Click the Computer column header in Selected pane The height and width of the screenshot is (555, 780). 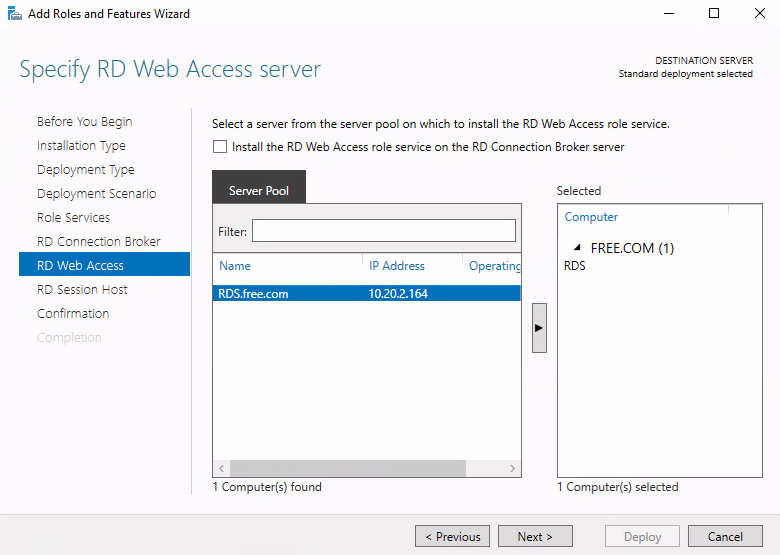(591, 217)
